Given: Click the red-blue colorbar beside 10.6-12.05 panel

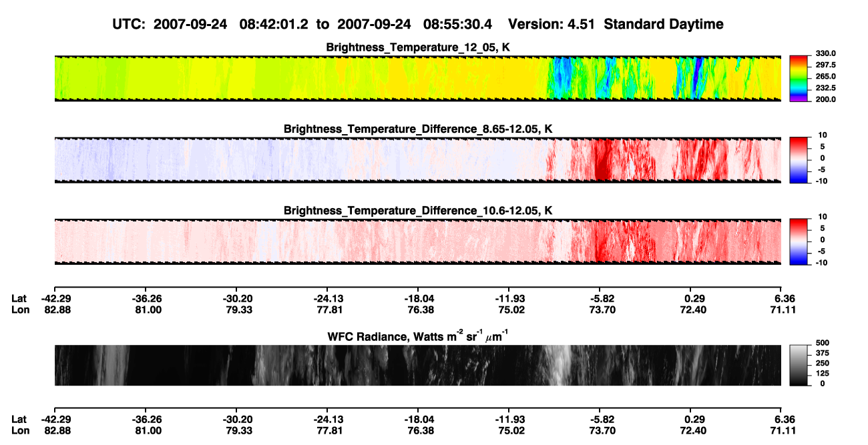Looking at the screenshot, I should (x=799, y=241).
